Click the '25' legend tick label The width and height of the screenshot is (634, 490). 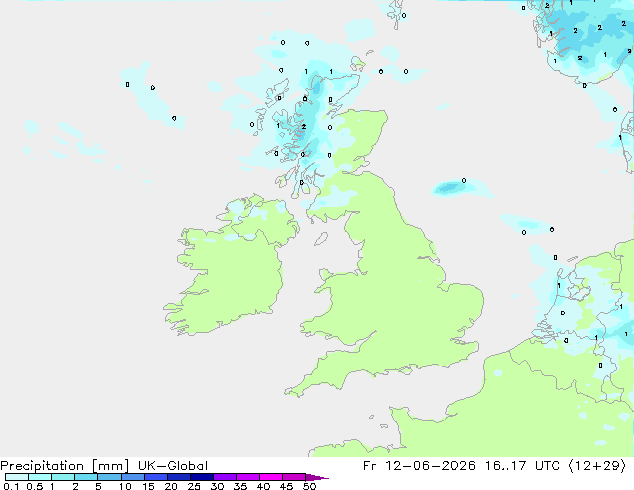tap(194, 486)
